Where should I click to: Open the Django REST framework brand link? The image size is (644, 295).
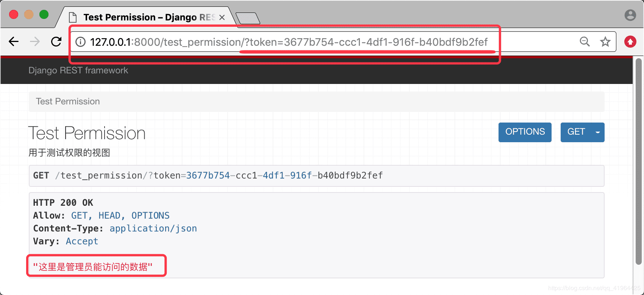tap(78, 70)
